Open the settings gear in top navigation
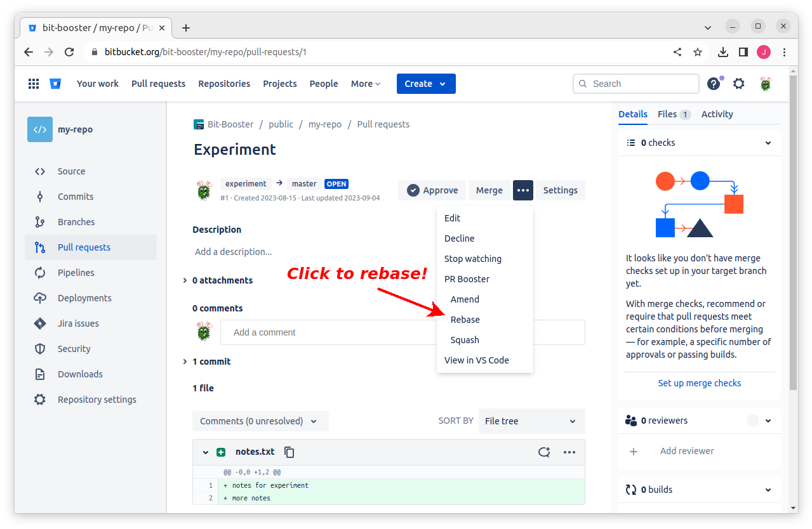This screenshot has height=529, width=812. [738, 84]
